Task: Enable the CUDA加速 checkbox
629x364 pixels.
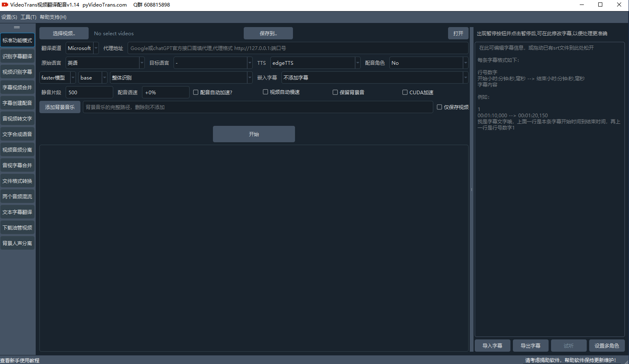Action: pos(405,92)
